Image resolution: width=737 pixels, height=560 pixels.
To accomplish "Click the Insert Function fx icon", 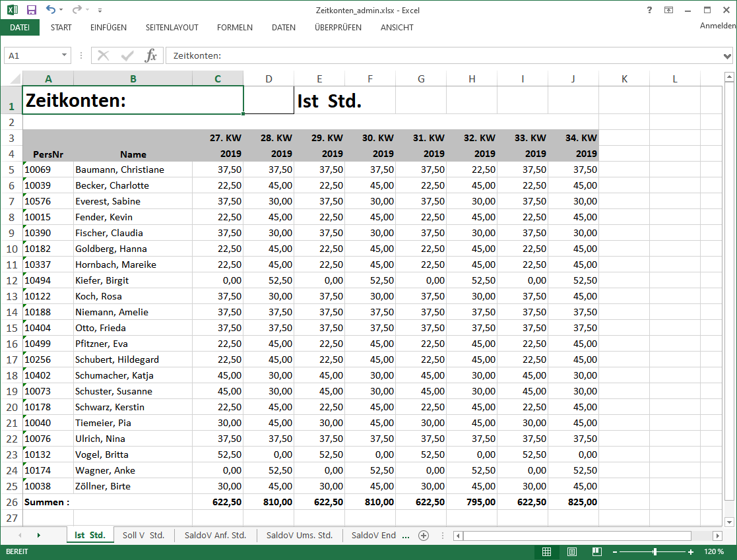I will pyautogui.click(x=151, y=56).
